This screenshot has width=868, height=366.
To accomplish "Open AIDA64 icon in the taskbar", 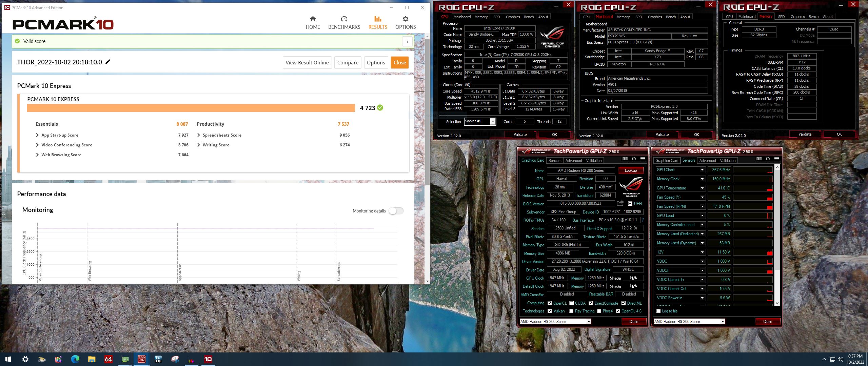I will 108,359.
